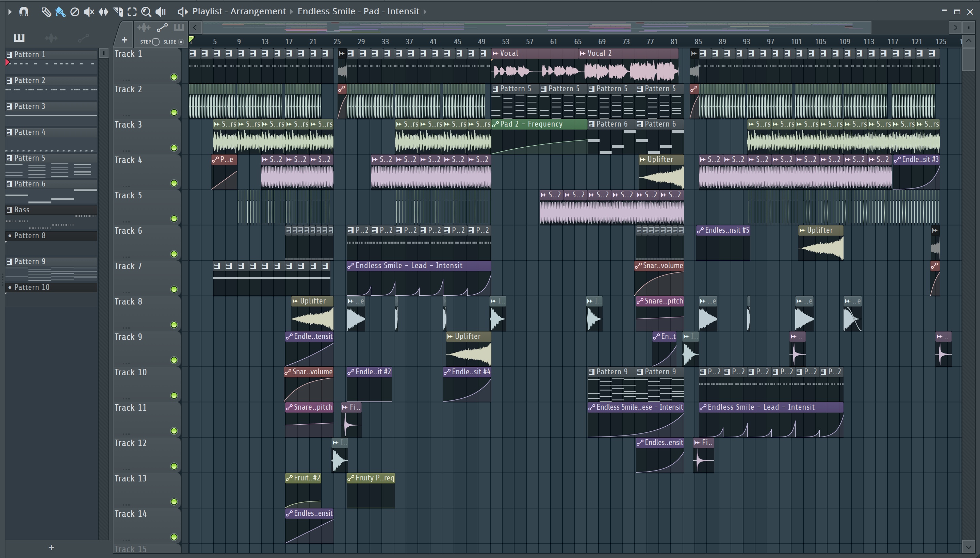Open arrow after Endless Smile - Pad - Intensit

coord(425,12)
